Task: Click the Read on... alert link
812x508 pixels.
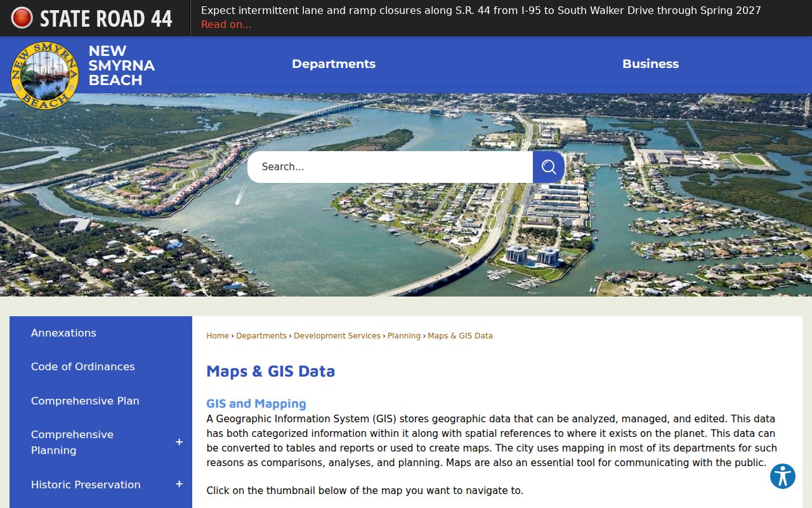Action: pyautogui.click(x=226, y=24)
